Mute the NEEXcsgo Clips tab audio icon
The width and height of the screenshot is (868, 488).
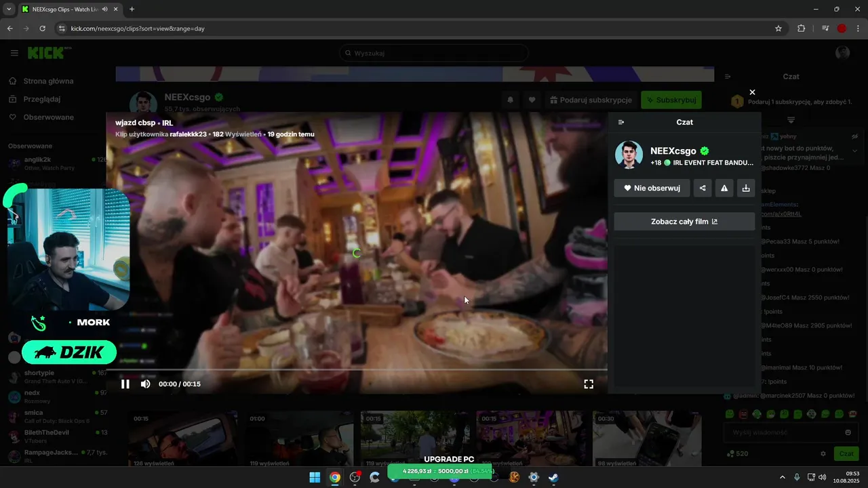pyautogui.click(x=104, y=9)
